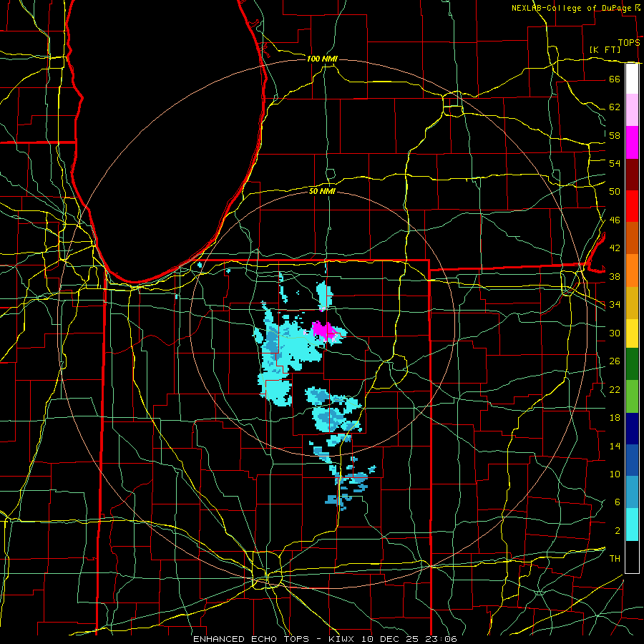Click the '46' legend value

point(615,220)
